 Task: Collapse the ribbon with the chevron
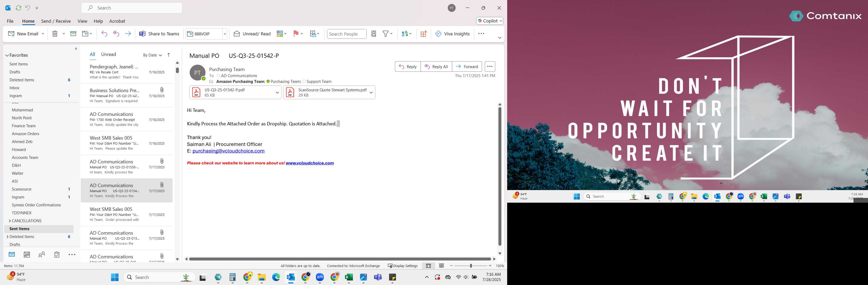(499, 38)
